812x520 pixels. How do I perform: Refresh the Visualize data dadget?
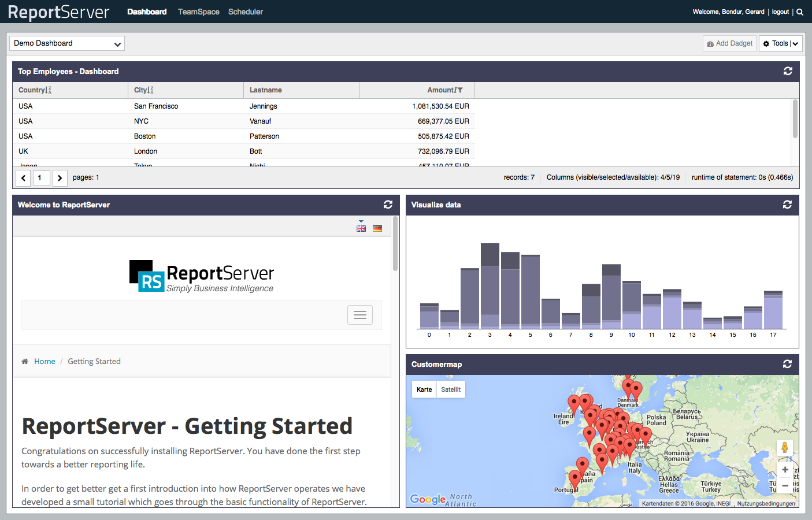pyautogui.click(x=787, y=205)
